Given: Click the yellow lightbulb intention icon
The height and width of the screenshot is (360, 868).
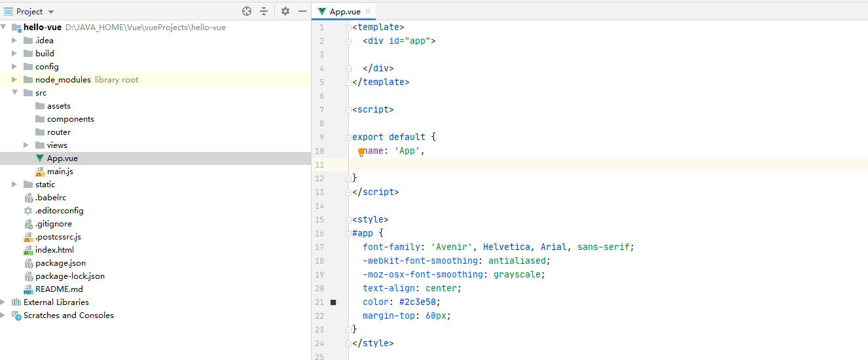Looking at the screenshot, I should point(361,152).
